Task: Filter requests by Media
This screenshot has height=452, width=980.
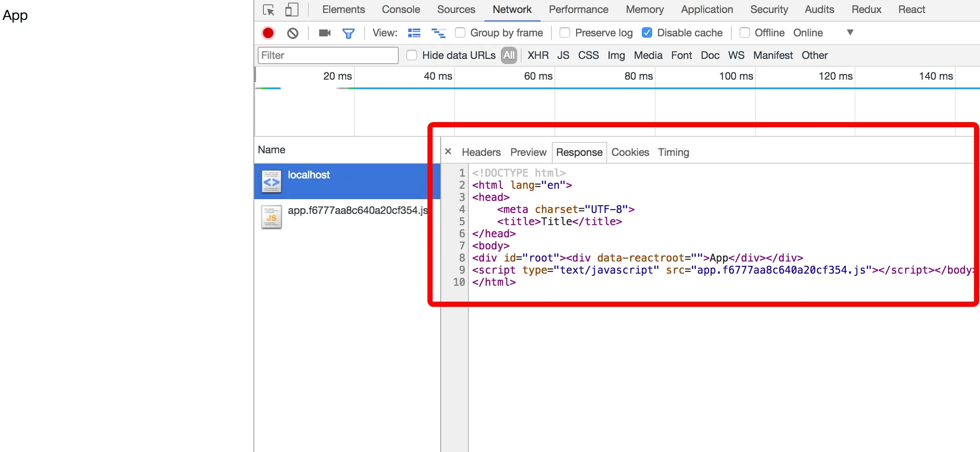Action: tap(648, 55)
